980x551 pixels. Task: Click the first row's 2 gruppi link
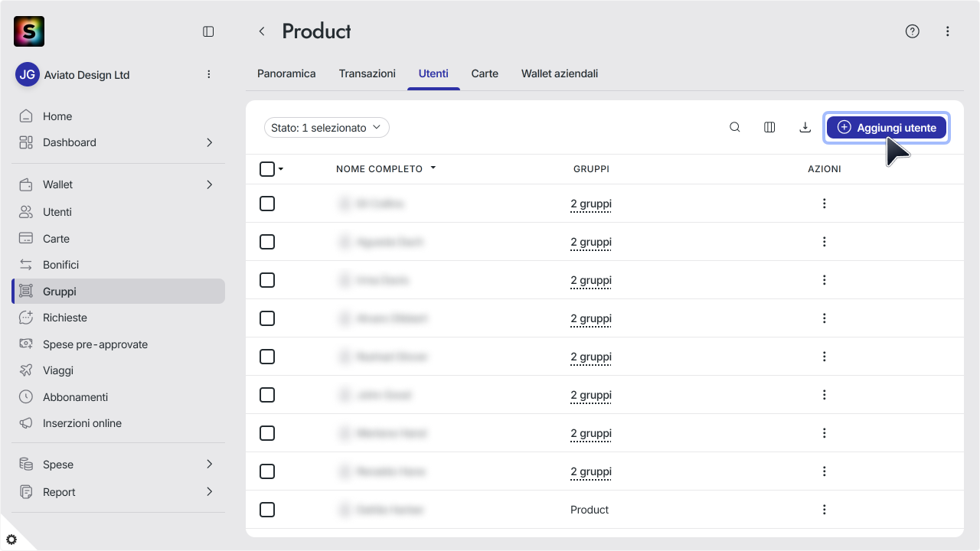pyautogui.click(x=591, y=204)
